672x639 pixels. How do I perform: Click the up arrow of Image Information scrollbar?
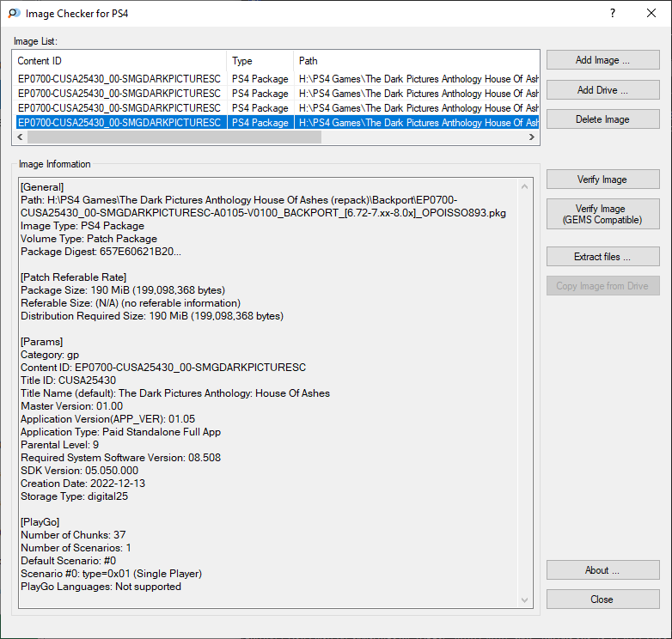point(524,186)
